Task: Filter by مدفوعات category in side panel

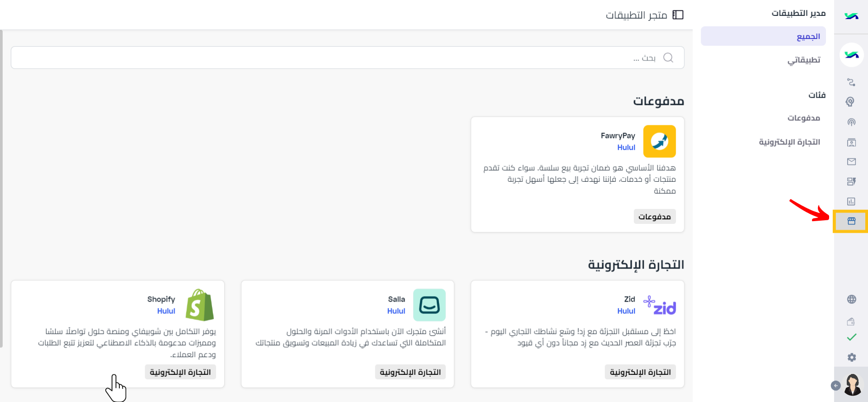Action: pos(804,118)
